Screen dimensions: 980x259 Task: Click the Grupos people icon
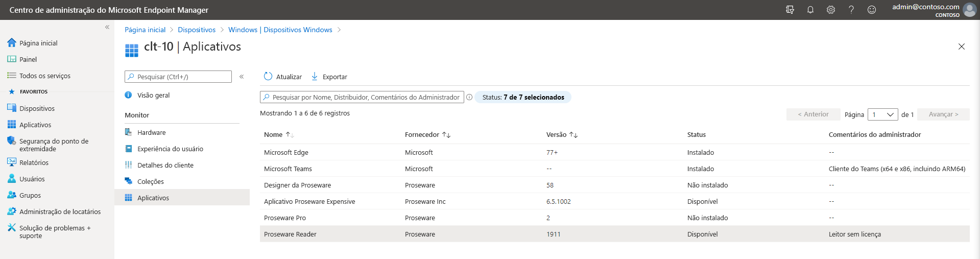pos(12,195)
